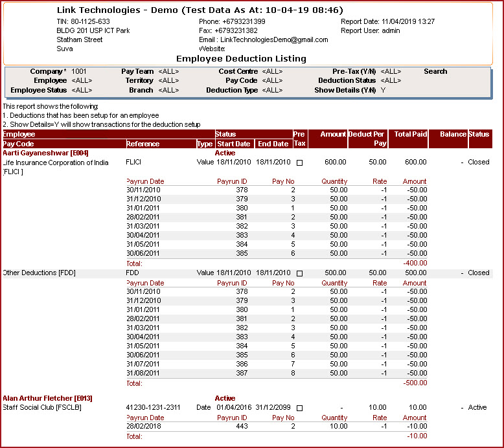Toggle Pre Tax checkbox for Staff Social Club

click(x=299, y=408)
